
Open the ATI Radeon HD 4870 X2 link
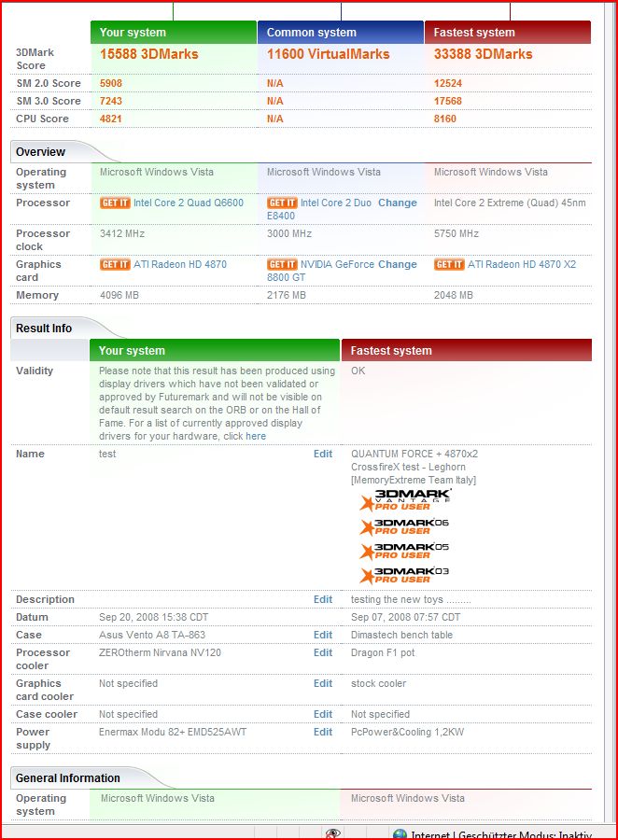(522, 265)
